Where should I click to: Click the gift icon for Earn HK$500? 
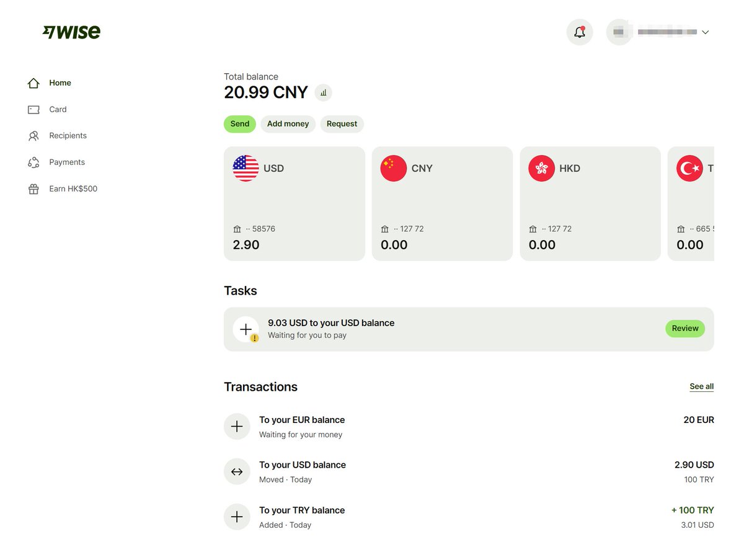[x=33, y=189]
